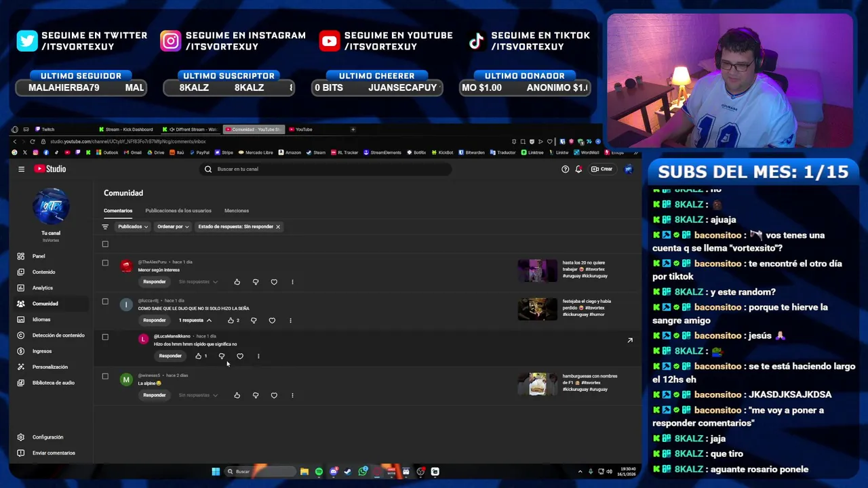Viewport: 868px width, 488px height.
Task: Click the filter lines icon
Action: tap(105, 227)
